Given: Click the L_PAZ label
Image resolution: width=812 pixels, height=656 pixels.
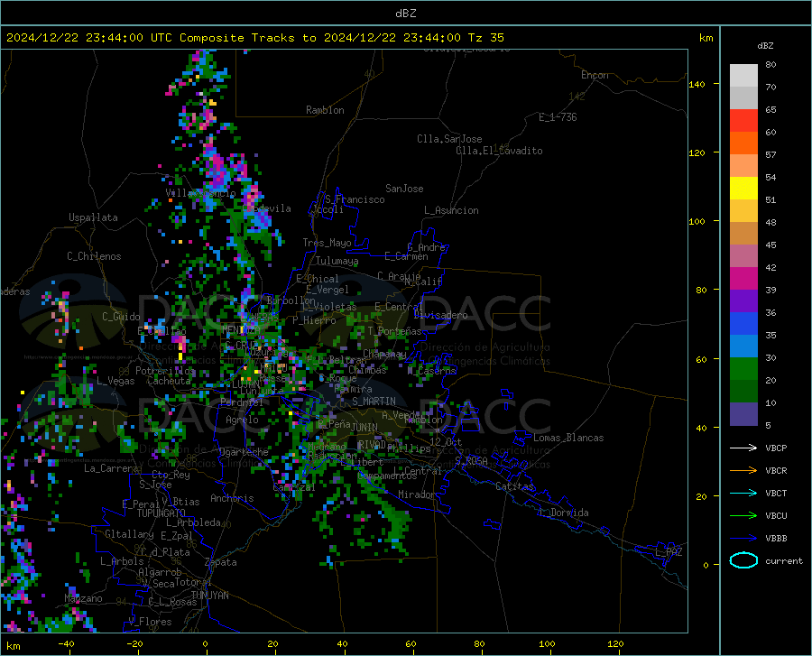Looking at the screenshot, I should (x=669, y=552).
